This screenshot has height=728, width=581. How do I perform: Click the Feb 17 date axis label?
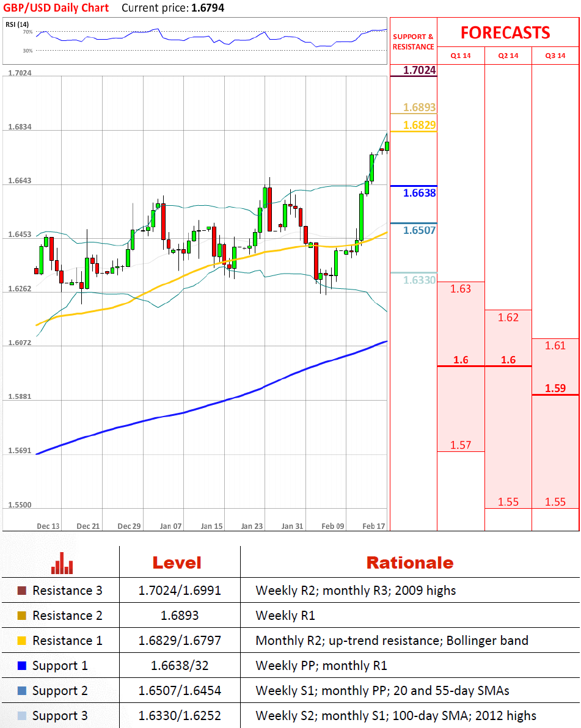point(373,526)
